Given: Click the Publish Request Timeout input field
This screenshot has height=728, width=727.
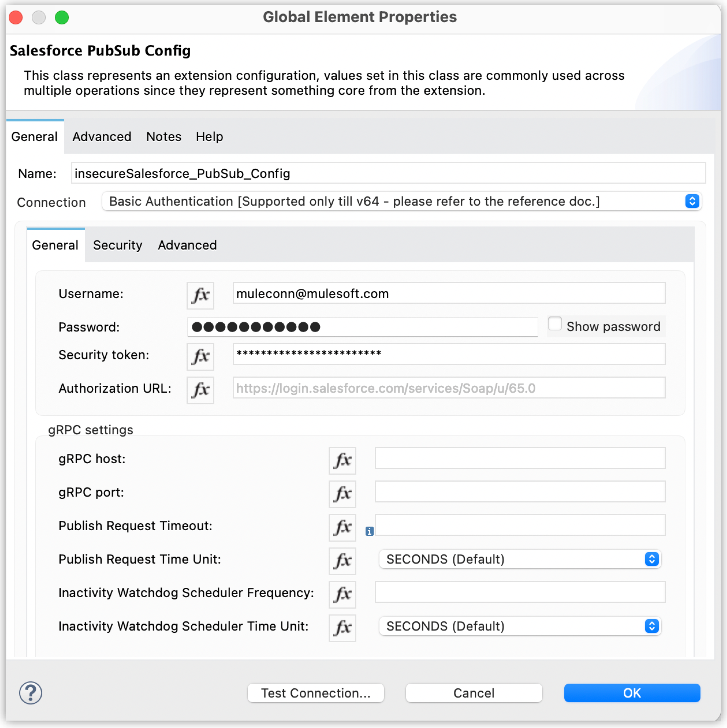Looking at the screenshot, I should pos(520,525).
